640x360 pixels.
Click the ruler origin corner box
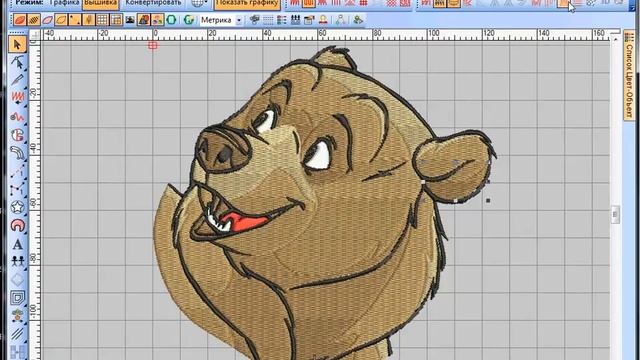[x=35, y=34]
